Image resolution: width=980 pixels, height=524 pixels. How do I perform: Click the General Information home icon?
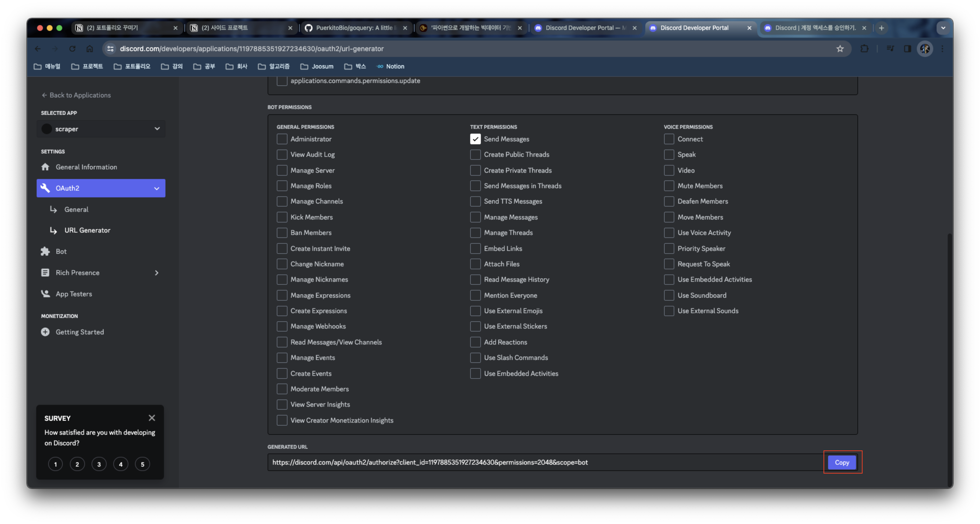click(45, 167)
